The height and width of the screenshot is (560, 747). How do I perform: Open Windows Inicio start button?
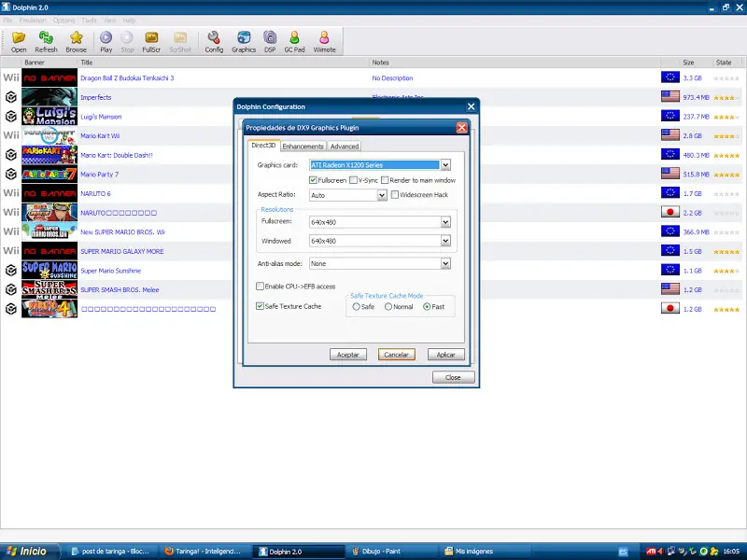pyautogui.click(x=30, y=551)
